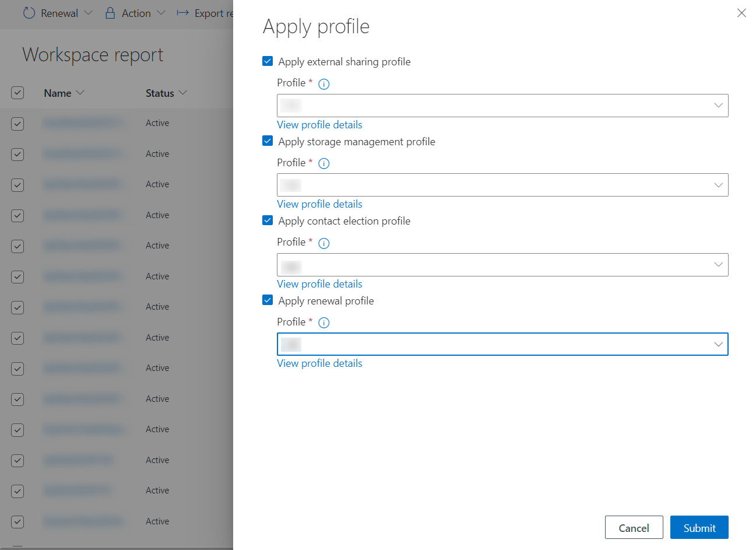Click the lock icon beside Action
Viewport: 756px width, 550px height.
point(109,13)
